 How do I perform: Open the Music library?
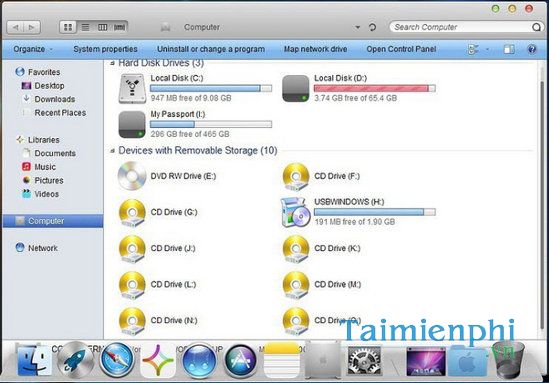tap(39, 167)
